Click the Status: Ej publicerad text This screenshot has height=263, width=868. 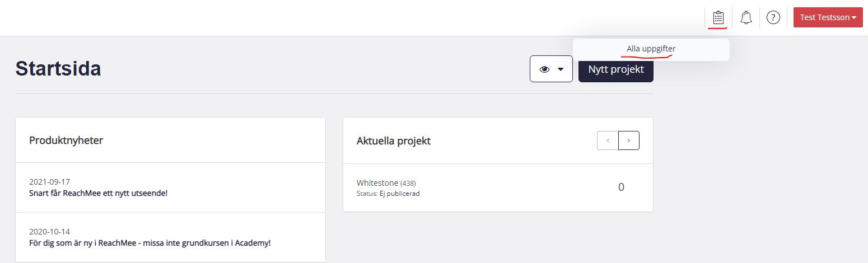coord(388,194)
